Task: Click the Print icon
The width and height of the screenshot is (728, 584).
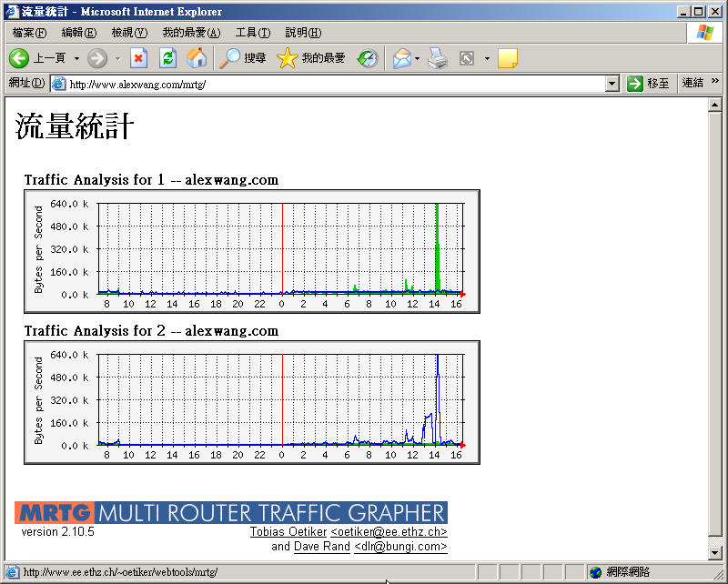Action: tap(439, 58)
